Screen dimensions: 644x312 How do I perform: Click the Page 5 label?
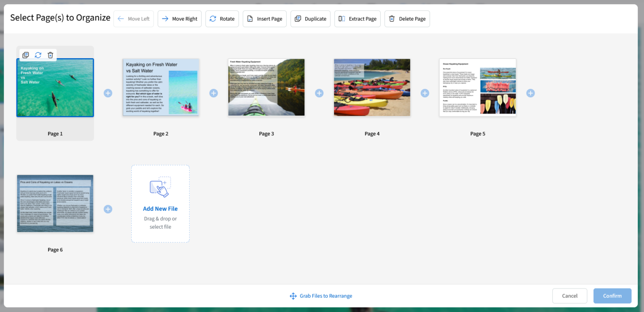478,134
